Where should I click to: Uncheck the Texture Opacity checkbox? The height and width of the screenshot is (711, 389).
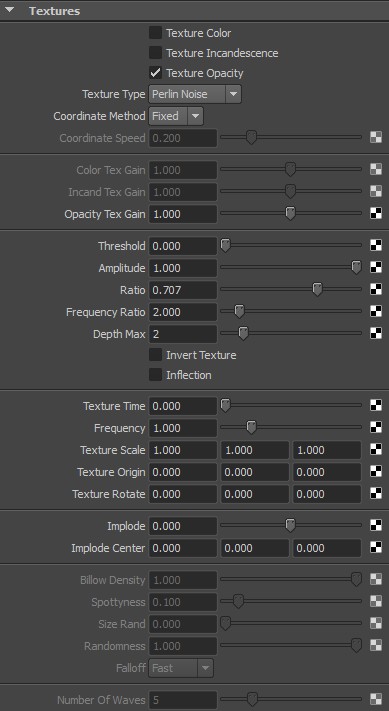(x=156, y=73)
